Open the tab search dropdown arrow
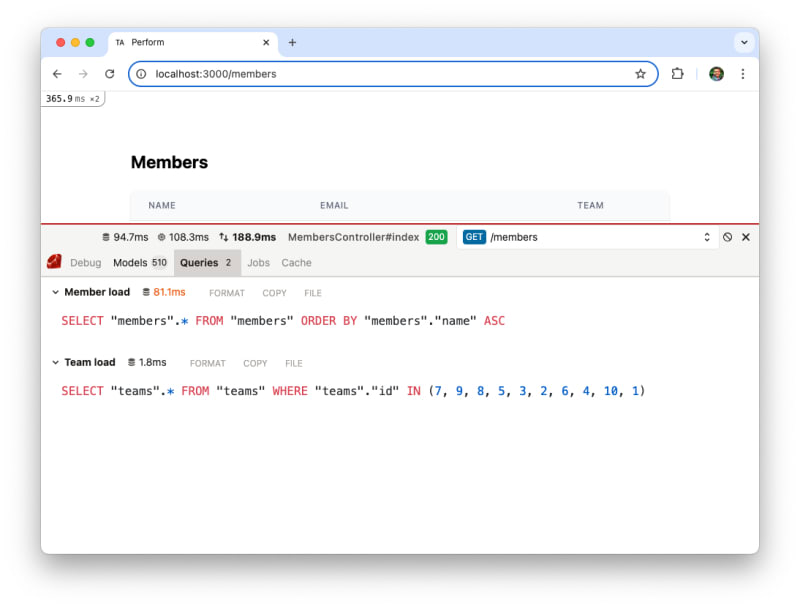800x608 pixels. pos(743,43)
